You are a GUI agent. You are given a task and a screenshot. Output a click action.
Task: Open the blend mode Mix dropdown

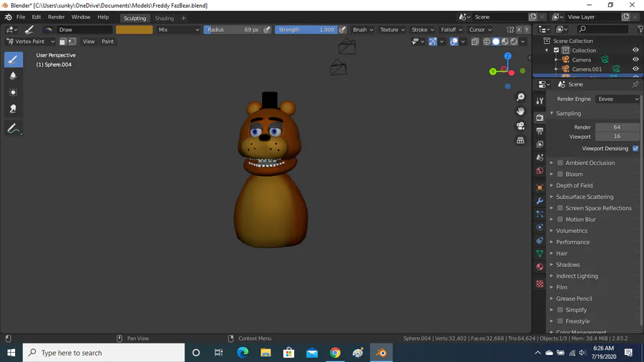point(179,29)
